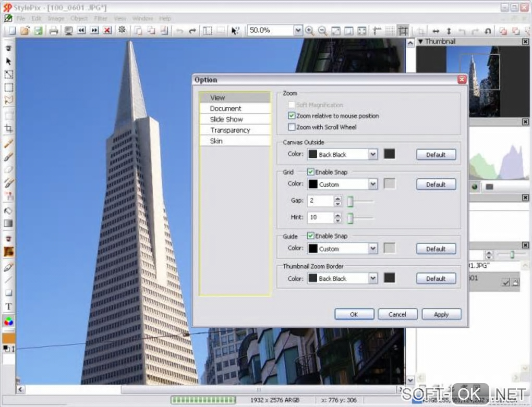532x407 pixels.
Task: Open the 50.0% zoom level dropdown
Action: pyautogui.click(x=298, y=31)
